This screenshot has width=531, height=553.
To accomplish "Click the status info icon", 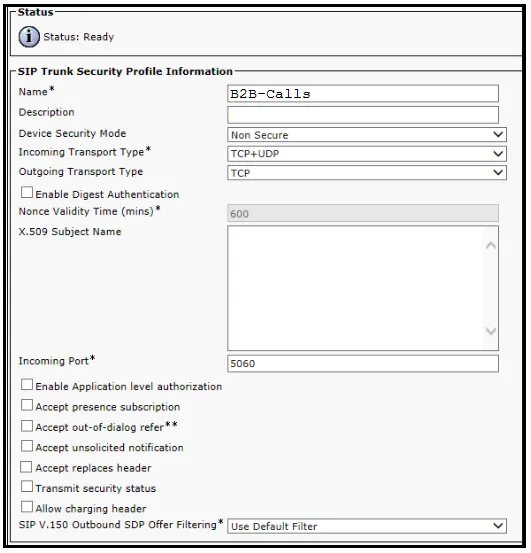I will tap(29, 37).
